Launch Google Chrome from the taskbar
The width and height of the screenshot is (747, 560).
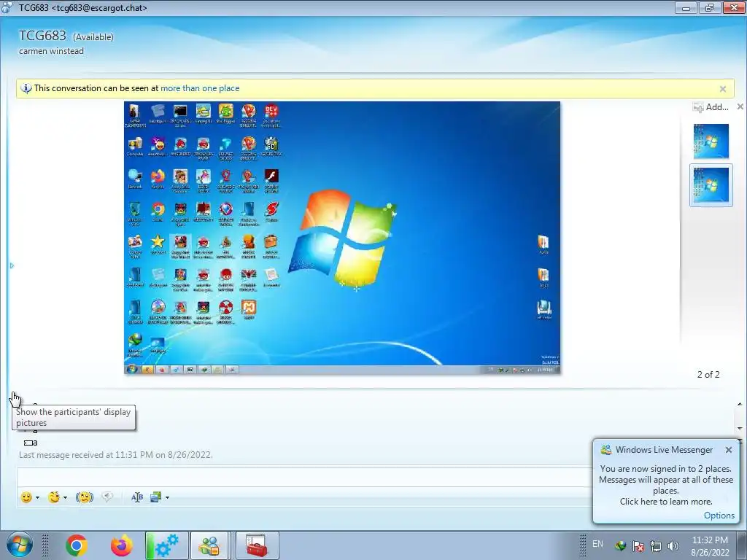coord(76,545)
